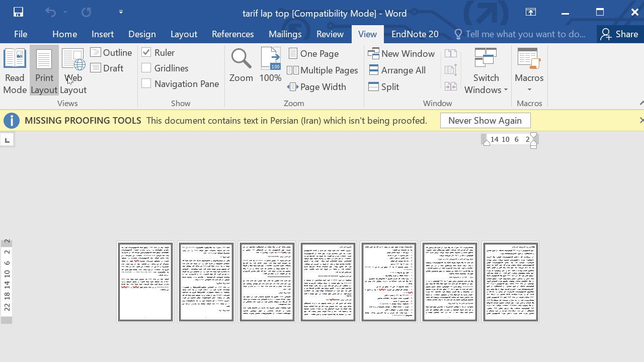Click the Redo/Repeat icon
This screenshot has width=644, height=362.
(x=86, y=12)
